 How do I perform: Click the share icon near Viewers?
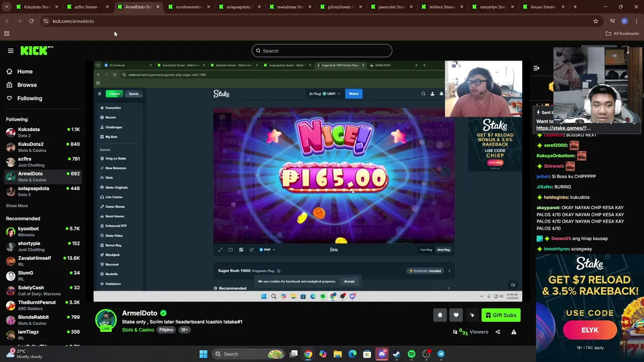point(498,332)
